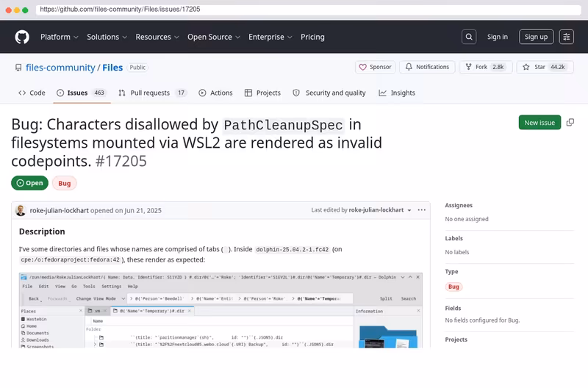The height and width of the screenshot is (388, 588).
Task: View roke-julian-lockhart avatar image
Action: [21, 210]
